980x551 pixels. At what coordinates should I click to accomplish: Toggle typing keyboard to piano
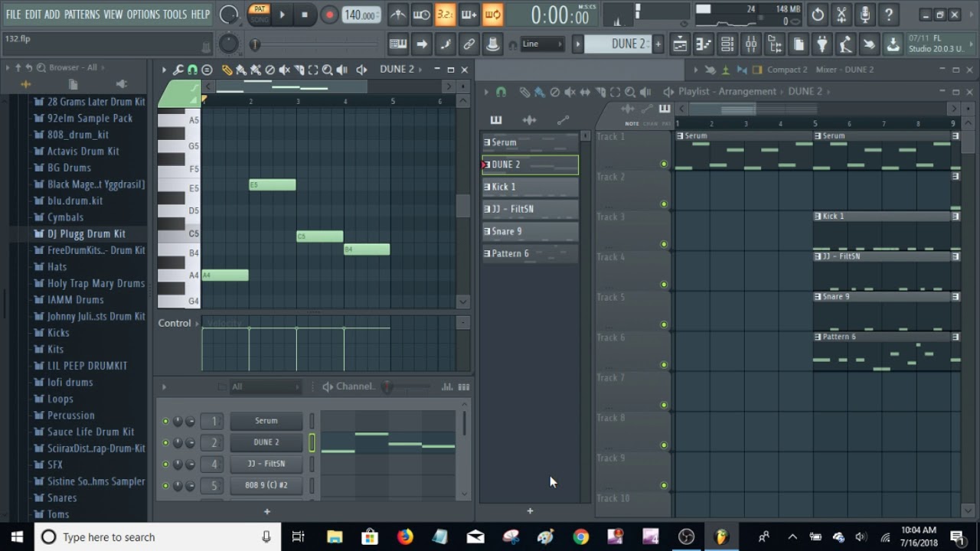tap(398, 44)
